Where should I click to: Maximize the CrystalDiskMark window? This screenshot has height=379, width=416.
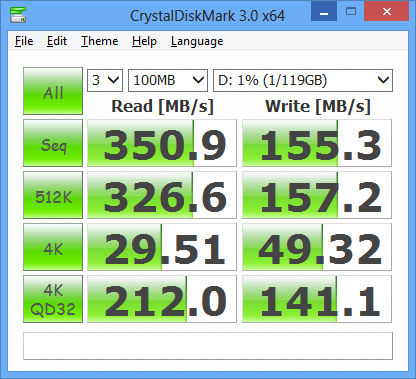[x=351, y=11]
